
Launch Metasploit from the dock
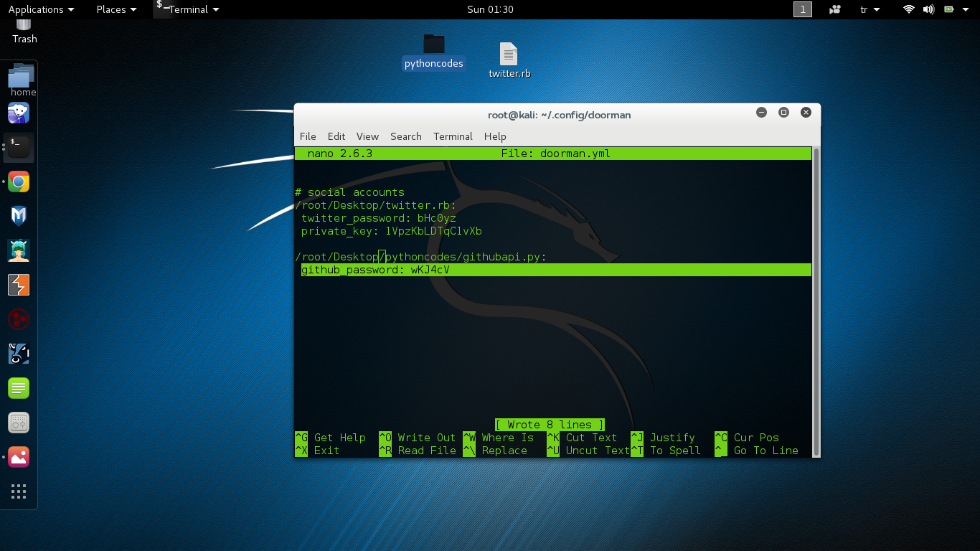pyautogui.click(x=19, y=216)
